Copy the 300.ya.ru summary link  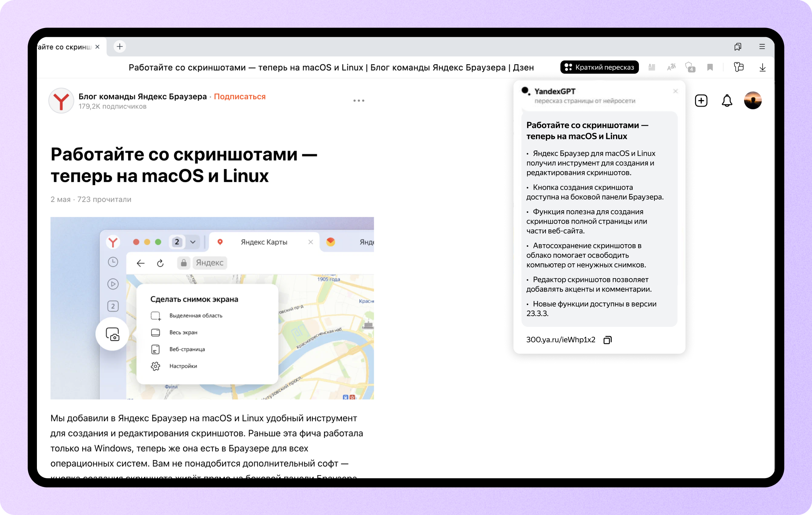coord(608,340)
